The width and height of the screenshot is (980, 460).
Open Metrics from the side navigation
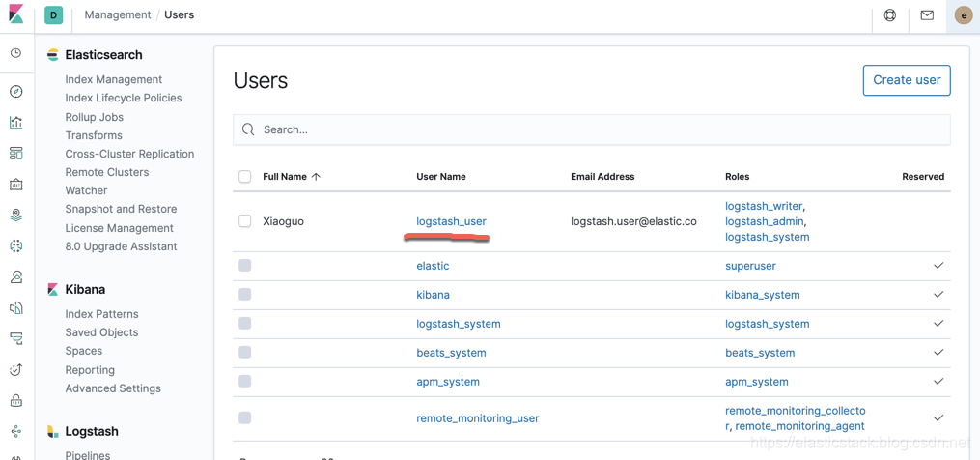[x=16, y=276]
